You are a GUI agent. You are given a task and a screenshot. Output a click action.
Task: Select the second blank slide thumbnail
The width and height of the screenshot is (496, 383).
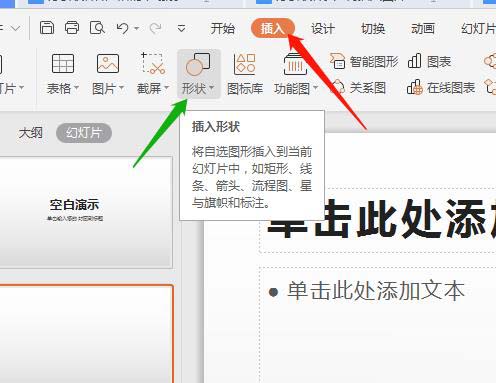pos(87,334)
